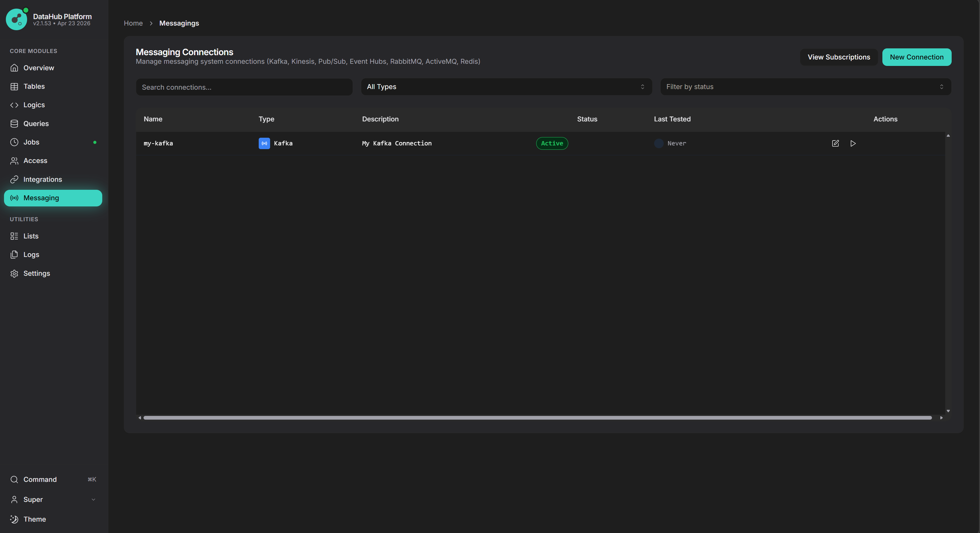Edit the my-kafka connection pencil icon
This screenshot has width=980, height=533.
tap(836, 144)
